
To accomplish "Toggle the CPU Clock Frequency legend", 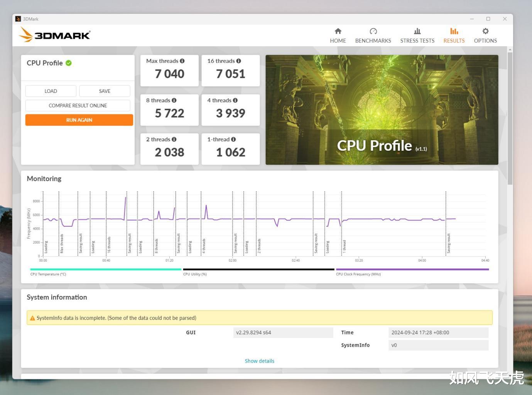I will tap(359, 274).
